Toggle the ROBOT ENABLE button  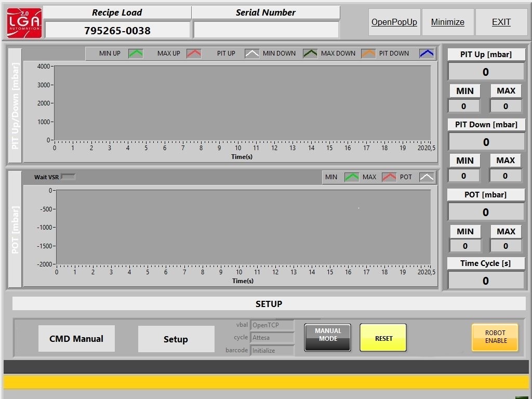click(x=495, y=337)
